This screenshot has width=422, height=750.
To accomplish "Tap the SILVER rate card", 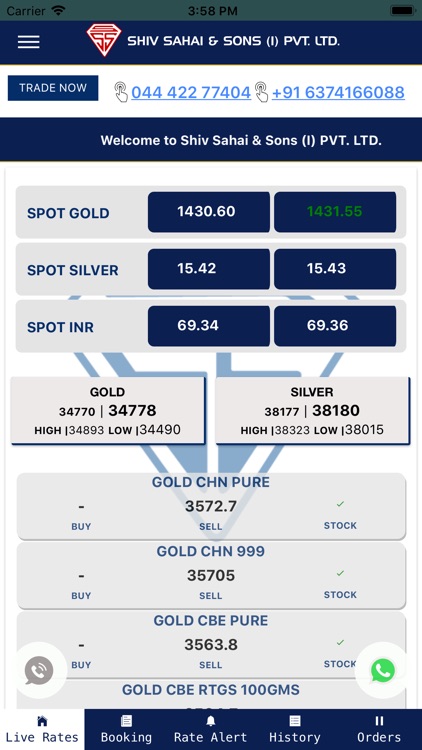I will pos(312,410).
